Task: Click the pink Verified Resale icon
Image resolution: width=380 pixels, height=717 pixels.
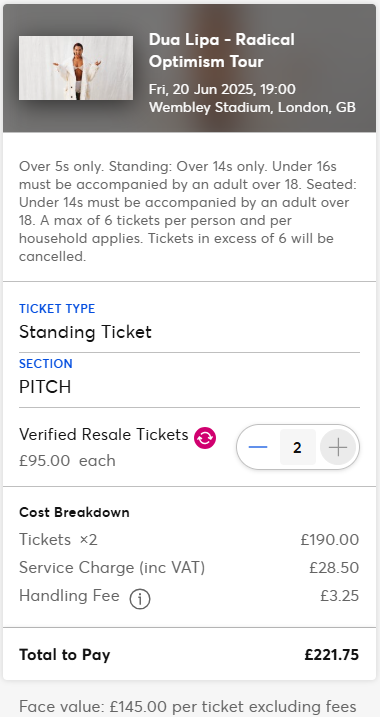Action: pos(205,438)
